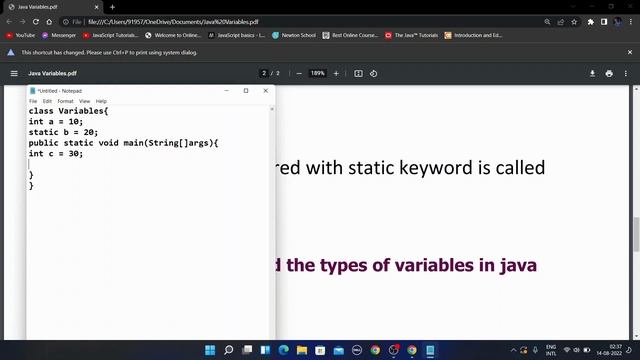Open Widgets from the taskbar
Image resolution: width=640 pixels, height=360 pixels.
coord(265,350)
